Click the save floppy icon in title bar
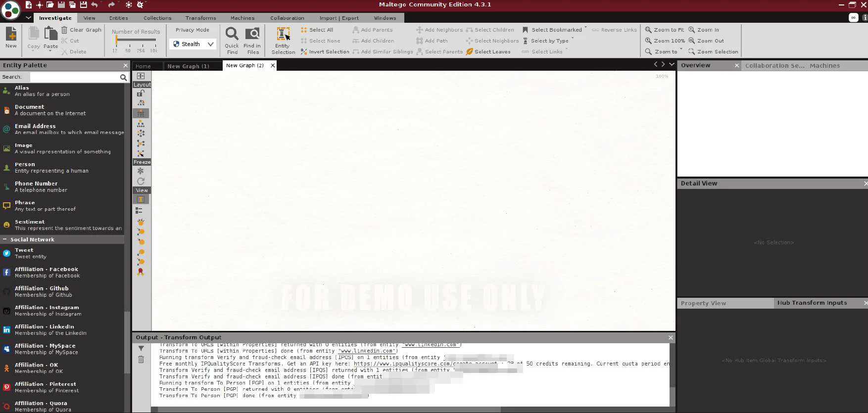The height and width of the screenshot is (413, 868). coord(61,4)
